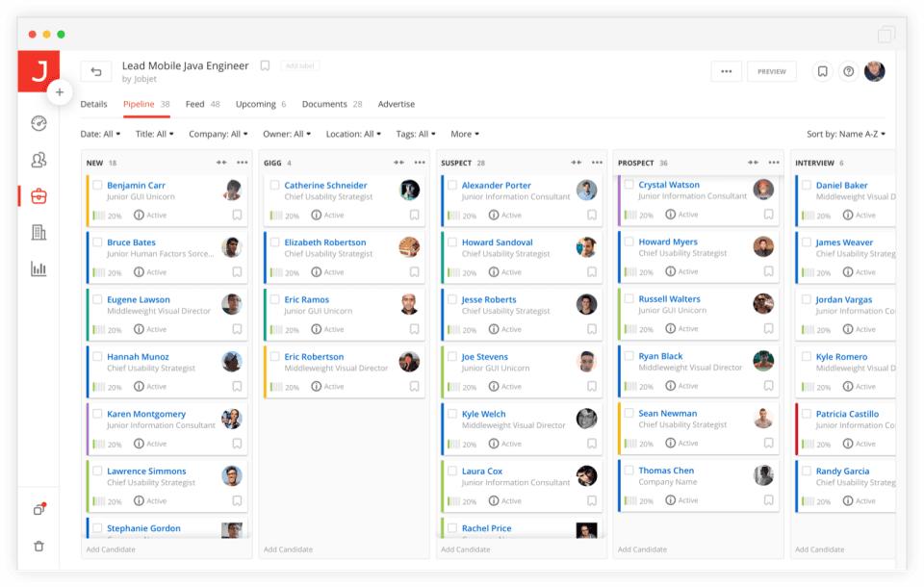Select the Catherine Schneider checkbox

274,185
